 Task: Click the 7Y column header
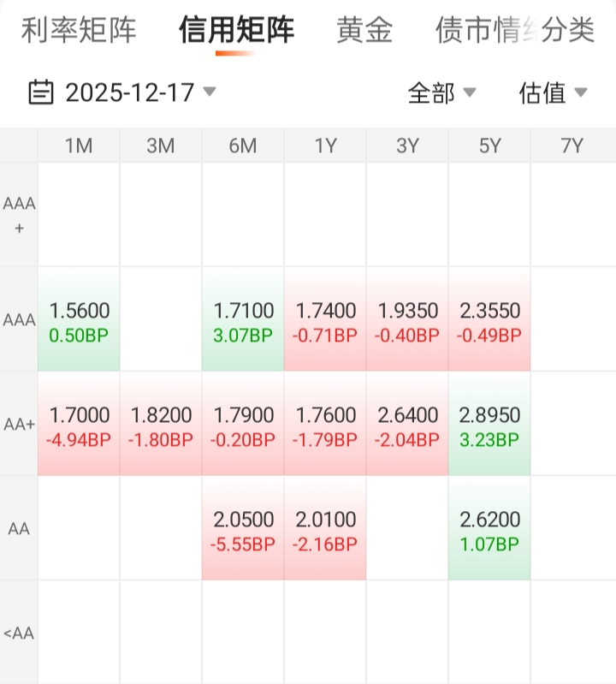(572, 146)
